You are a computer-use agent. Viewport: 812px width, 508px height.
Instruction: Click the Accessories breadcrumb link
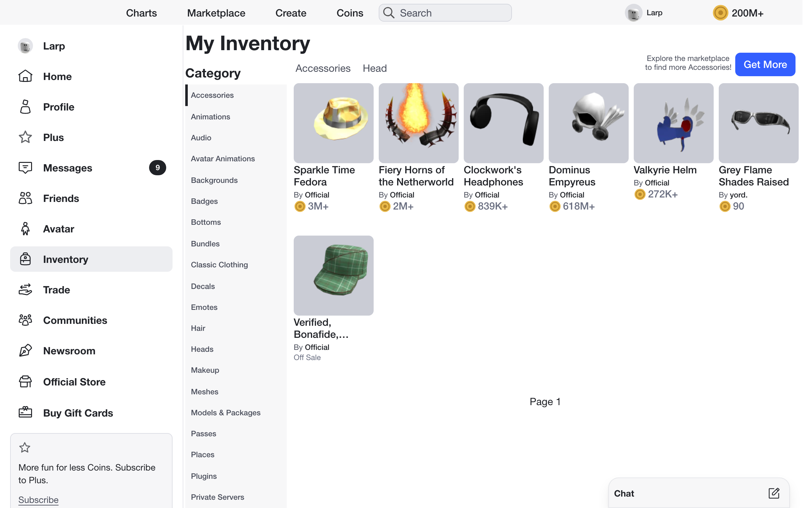tap(323, 68)
